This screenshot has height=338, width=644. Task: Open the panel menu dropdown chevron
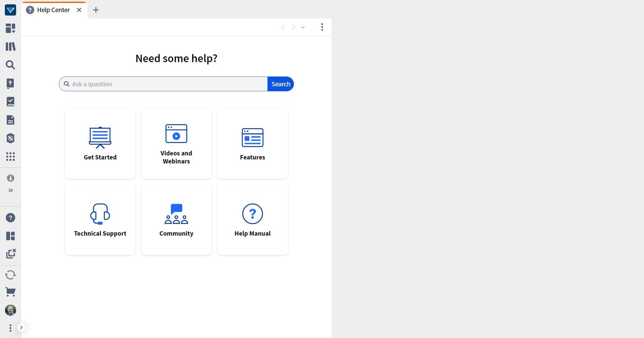(302, 27)
